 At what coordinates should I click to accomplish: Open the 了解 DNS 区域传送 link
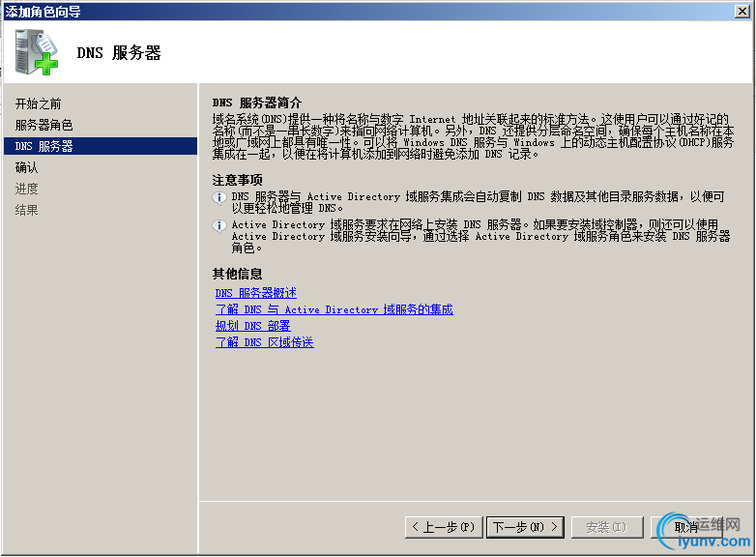(264, 342)
